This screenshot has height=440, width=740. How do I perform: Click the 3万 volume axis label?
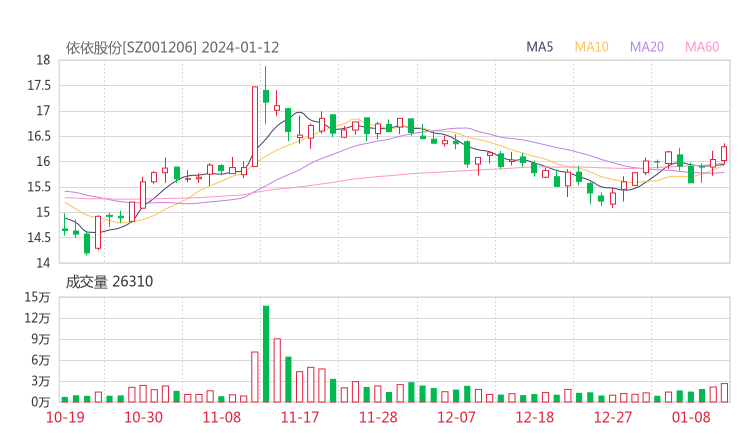(41, 381)
